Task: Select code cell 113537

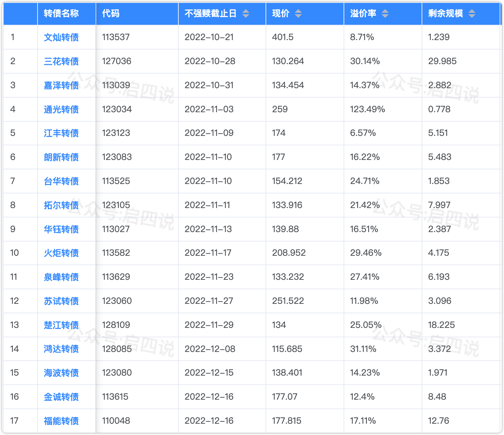Action: 116,37
